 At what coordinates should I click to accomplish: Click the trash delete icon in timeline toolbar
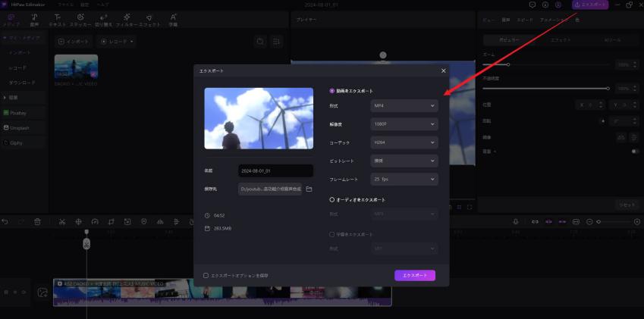click(37, 221)
